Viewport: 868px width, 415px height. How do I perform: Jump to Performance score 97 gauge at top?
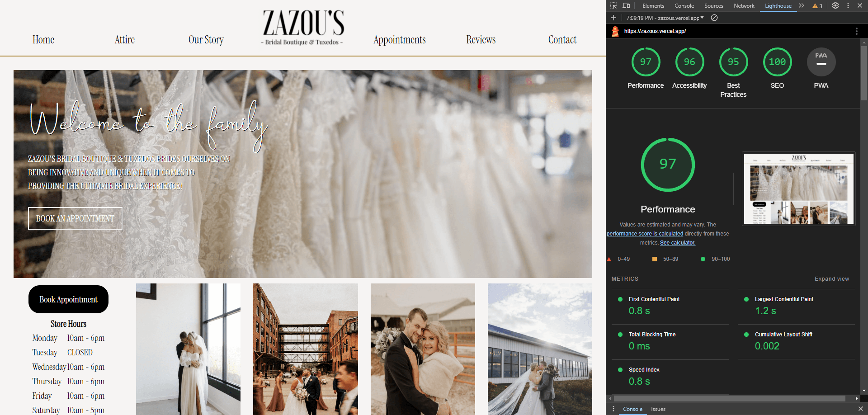pos(646,62)
